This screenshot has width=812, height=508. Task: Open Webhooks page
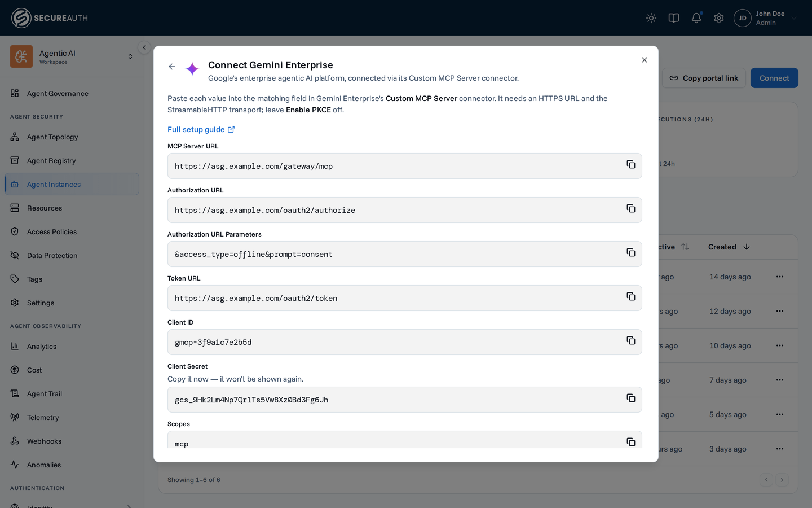72,441
